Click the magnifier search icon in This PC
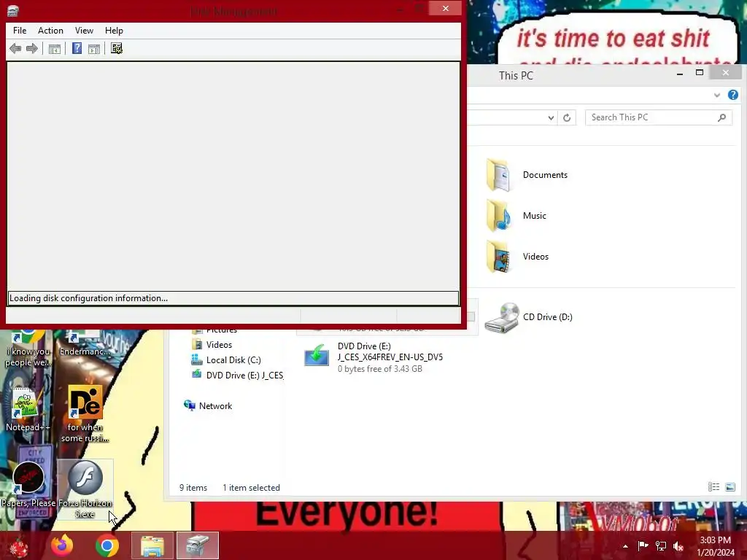Viewport: 747px width, 560px height. [721, 117]
